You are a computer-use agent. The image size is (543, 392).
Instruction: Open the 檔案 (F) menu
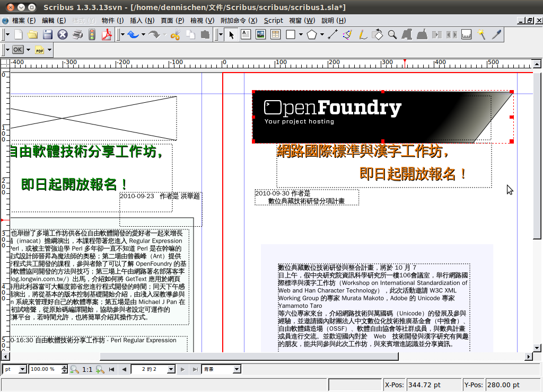coord(23,21)
